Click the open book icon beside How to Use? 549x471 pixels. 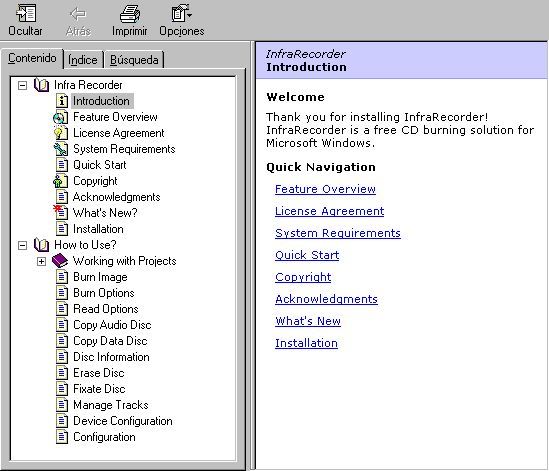pyautogui.click(x=41, y=245)
